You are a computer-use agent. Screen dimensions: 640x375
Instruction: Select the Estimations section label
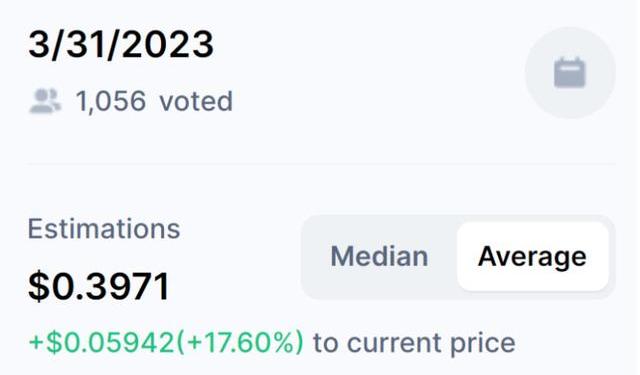click(104, 229)
